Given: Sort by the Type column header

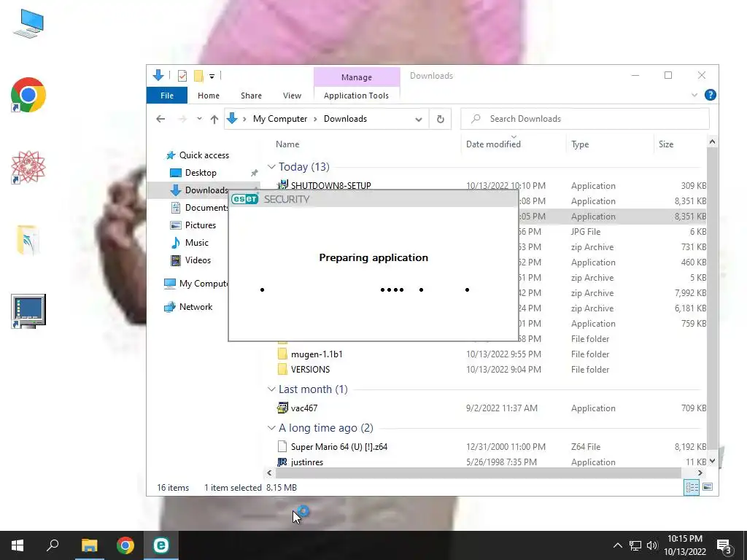Looking at the screenshot, I should tap(580, 144).
